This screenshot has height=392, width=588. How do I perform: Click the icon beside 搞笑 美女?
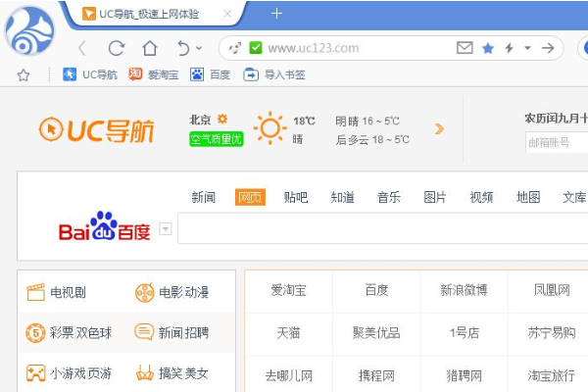point(144,372)
